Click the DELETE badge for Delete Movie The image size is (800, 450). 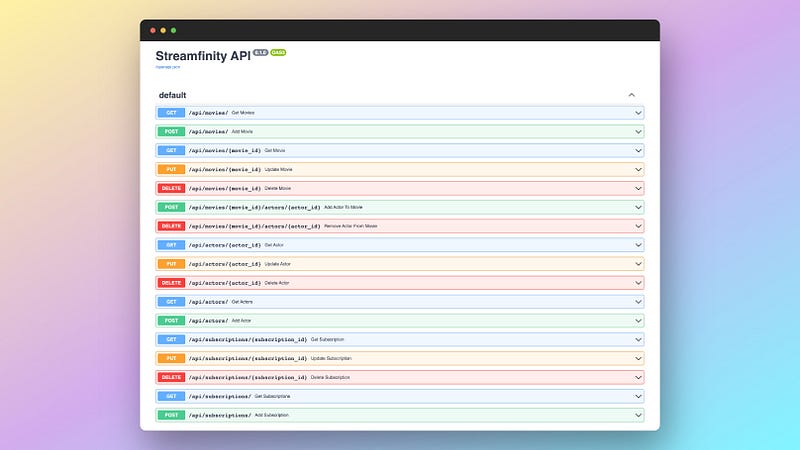tap(171, 188)
